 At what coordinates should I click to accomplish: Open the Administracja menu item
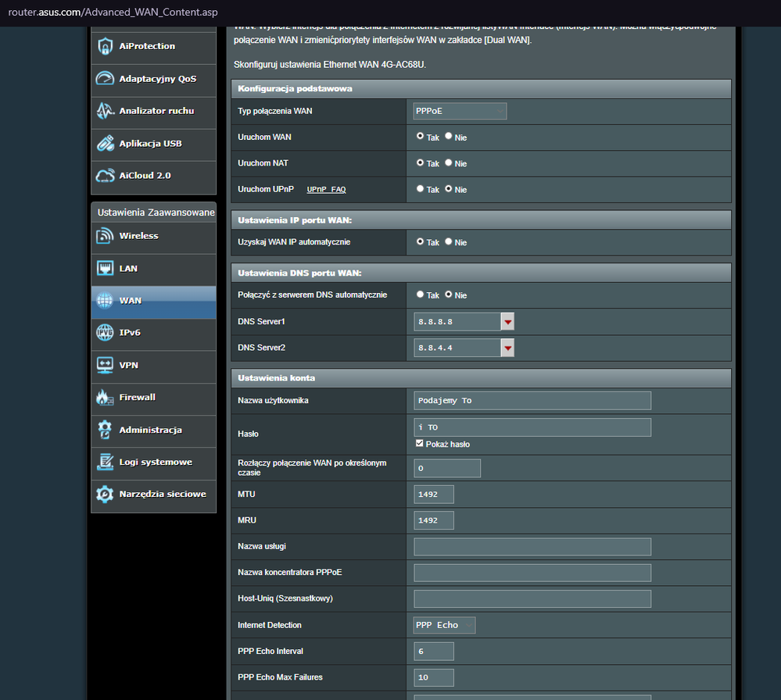(x=150, y=430)
